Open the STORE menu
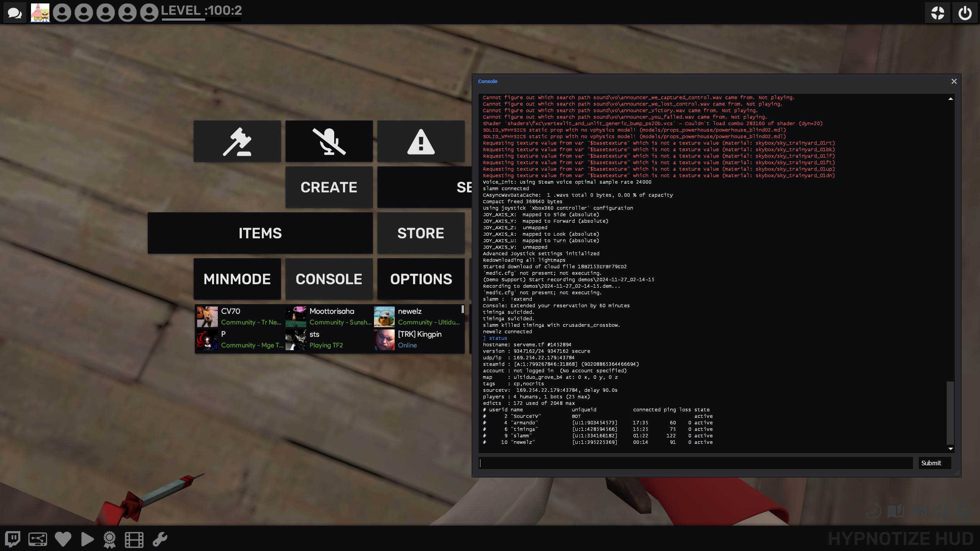The height and width of the screenshot is (551, 980). coord(421,233)
